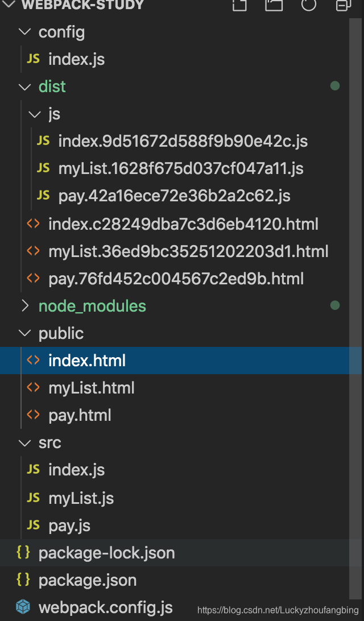This screenshot has height=621, width=364.
Task: Collapse the config folder chevron
Action: [x=25, y=32]
